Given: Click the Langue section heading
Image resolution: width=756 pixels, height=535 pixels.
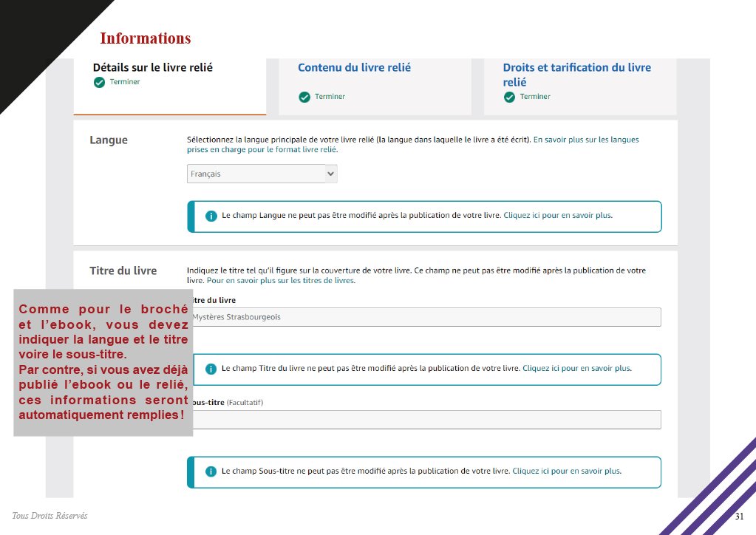Looking at the screenshot, I should pos(109,140).
